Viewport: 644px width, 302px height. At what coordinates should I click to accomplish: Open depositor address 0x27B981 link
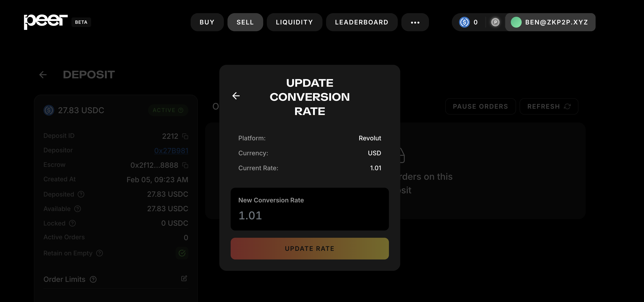pyautogui.click(x=171, y=151)
